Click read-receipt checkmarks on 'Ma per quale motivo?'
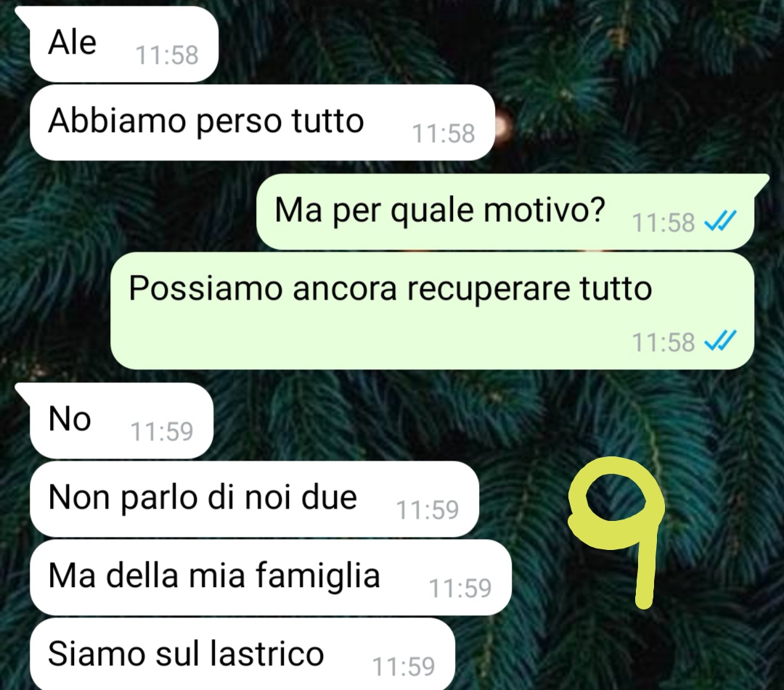 click(x=720, y=221)
